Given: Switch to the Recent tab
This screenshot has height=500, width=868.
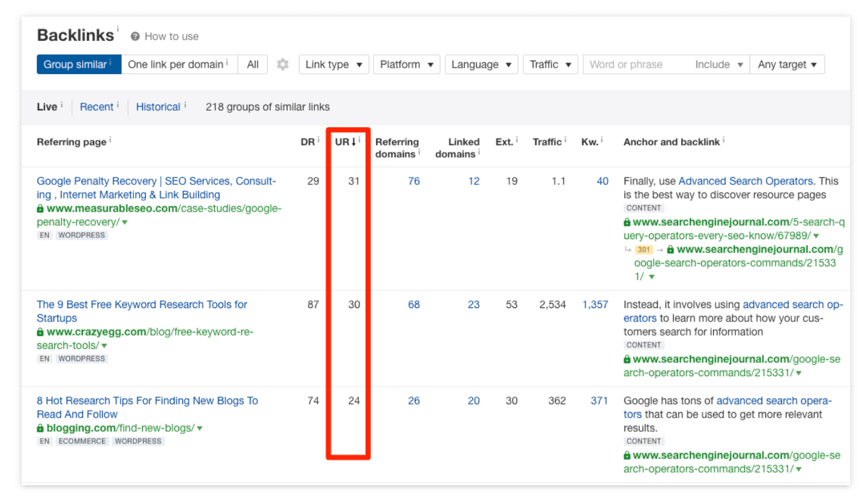Looking at the screenshot, I should pyautogui.click(x=97, y=107).
